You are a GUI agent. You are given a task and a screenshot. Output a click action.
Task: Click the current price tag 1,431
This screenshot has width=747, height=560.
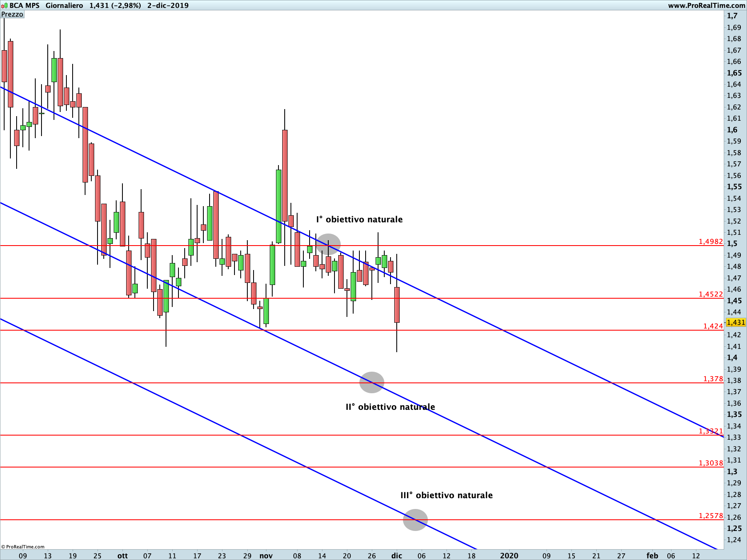coord(736,322)
